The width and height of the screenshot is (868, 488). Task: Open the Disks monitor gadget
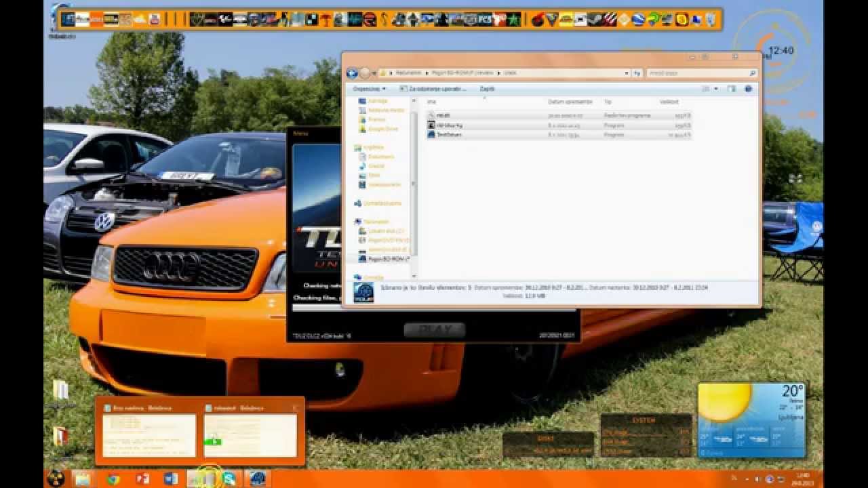coord(548,445)
